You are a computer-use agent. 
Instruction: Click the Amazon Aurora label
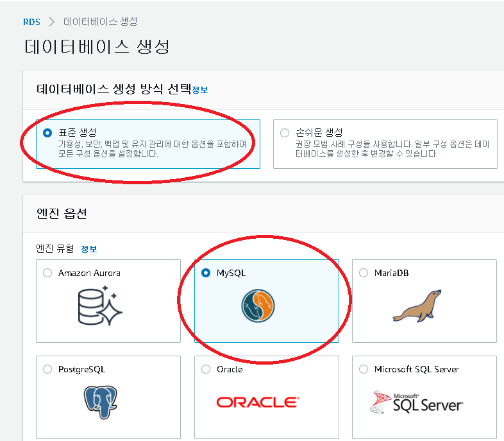point(89,273)
